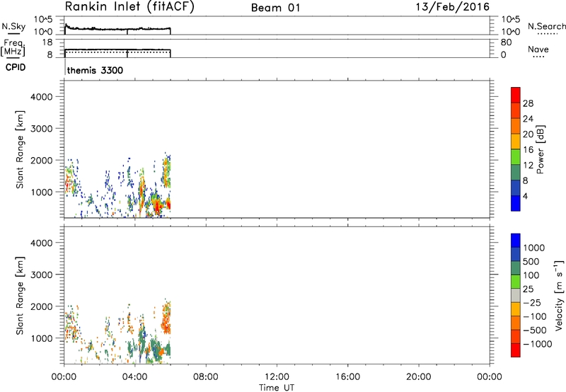
Task: Click the 'N.Search' legend label
Action: pos(546,26)
